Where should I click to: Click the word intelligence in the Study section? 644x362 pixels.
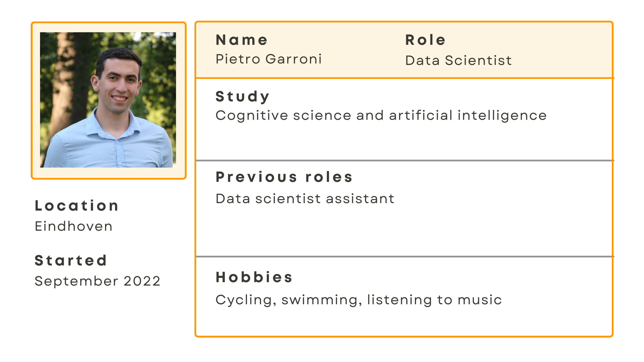pyautogui.click(x=502, y=116)
